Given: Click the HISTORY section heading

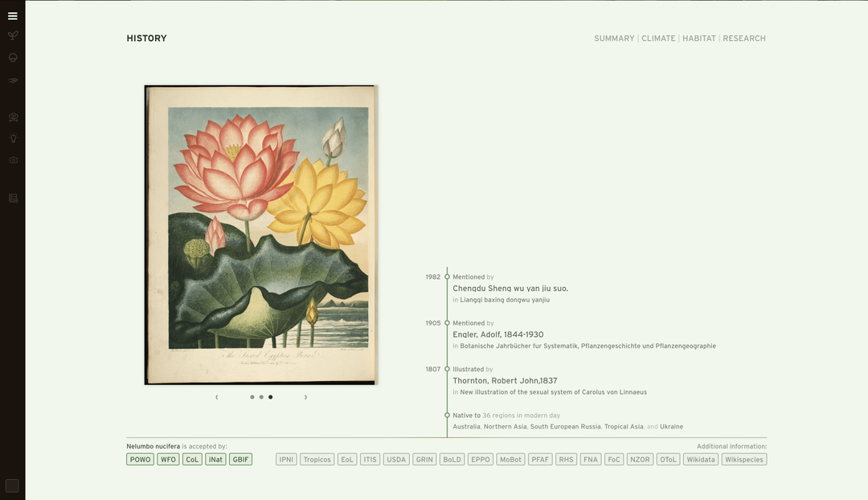Looking at the screenshot, I should 147,39.
